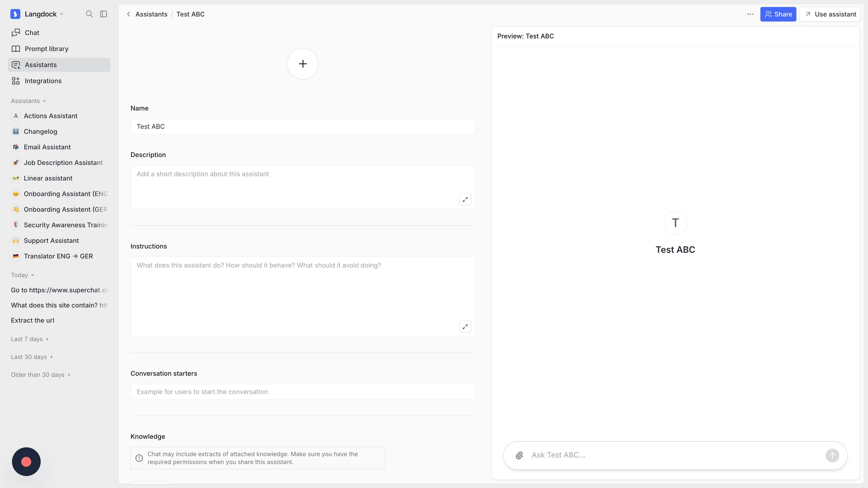Viewport: 868px width, 488px height.
Task: Click the send arrow button in preview
Action: tap(832, 455)
